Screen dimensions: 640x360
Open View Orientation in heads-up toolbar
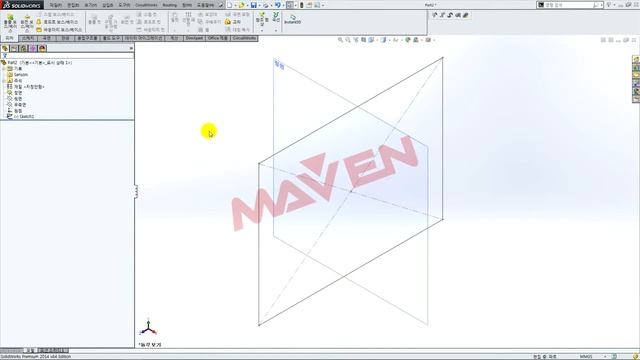371,40
